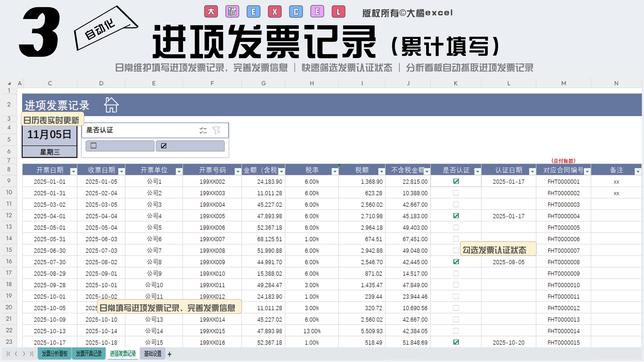Check the 是否认证 box for 公司9
The width and height of the screenshot is (644, 362).
[456, 273]
